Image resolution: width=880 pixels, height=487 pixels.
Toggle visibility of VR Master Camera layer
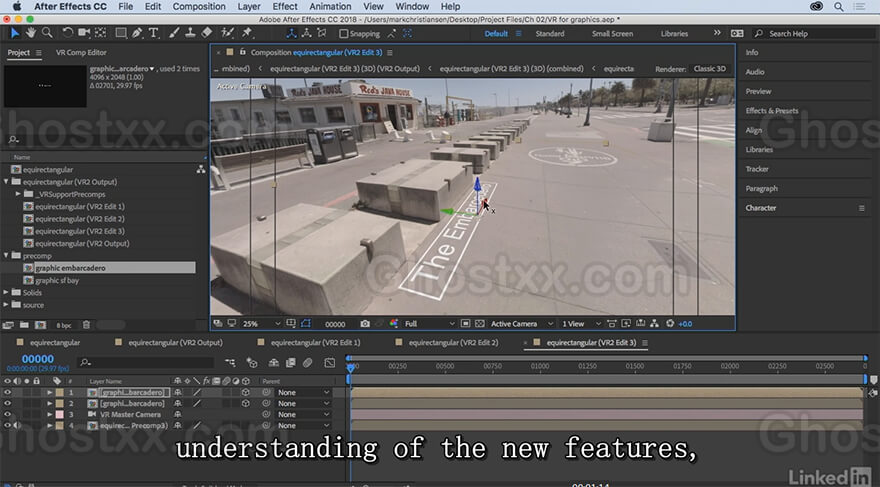click(x=7, y=414)
